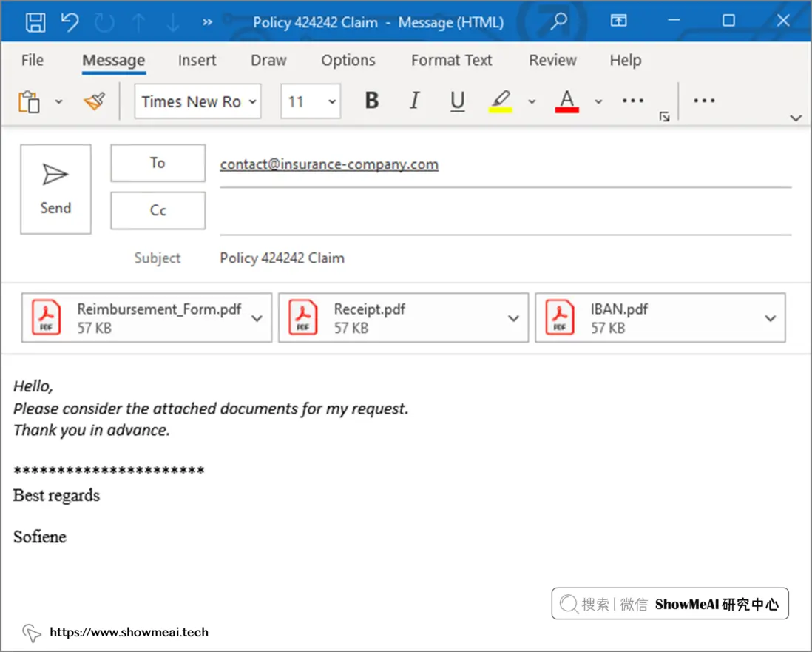812x652 pixels.
Task: Open the File menu
Action: coord(32,60)
